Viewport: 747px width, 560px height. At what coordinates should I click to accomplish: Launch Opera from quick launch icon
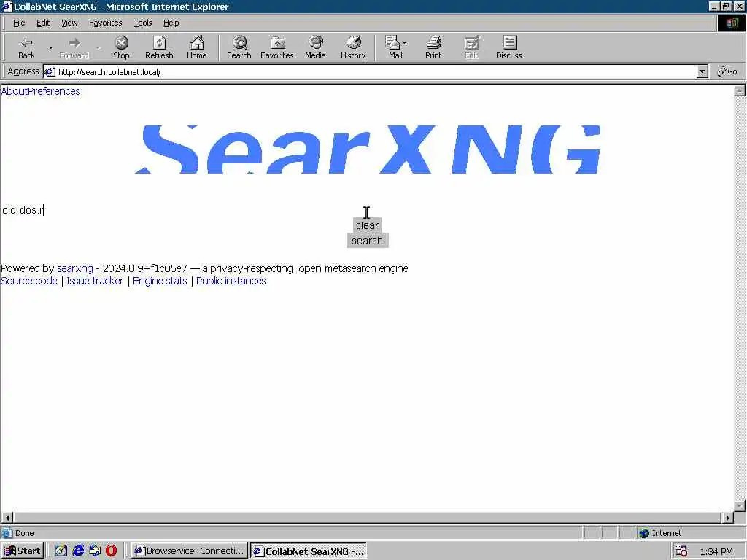[112, 551]
